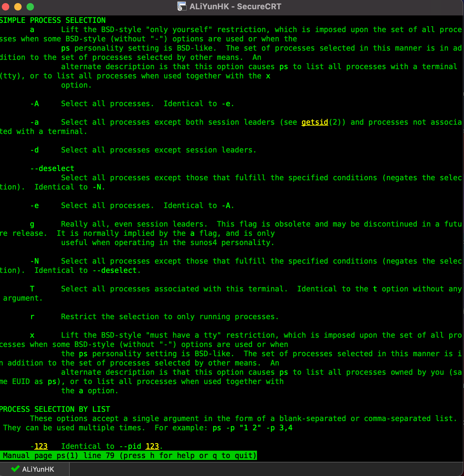Click the empty tab bar area beside ALiYunHK
This screenshot has height=476, width=464.
[265, 469]
